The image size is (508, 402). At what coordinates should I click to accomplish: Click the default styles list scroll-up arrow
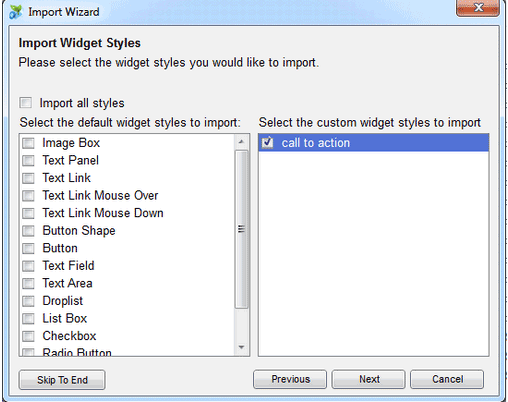241,142
